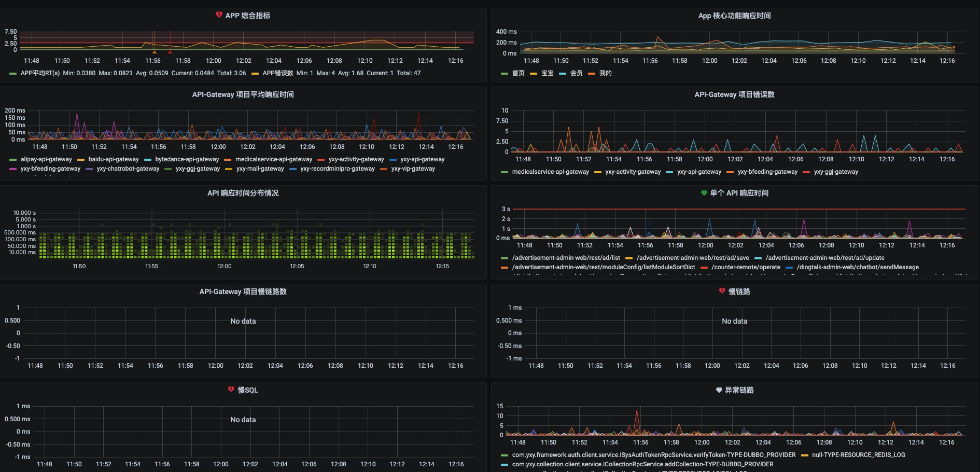
Task: Toggle yxy-recordminipro-gateway series in the legend
Action: [x=338, y=169]
